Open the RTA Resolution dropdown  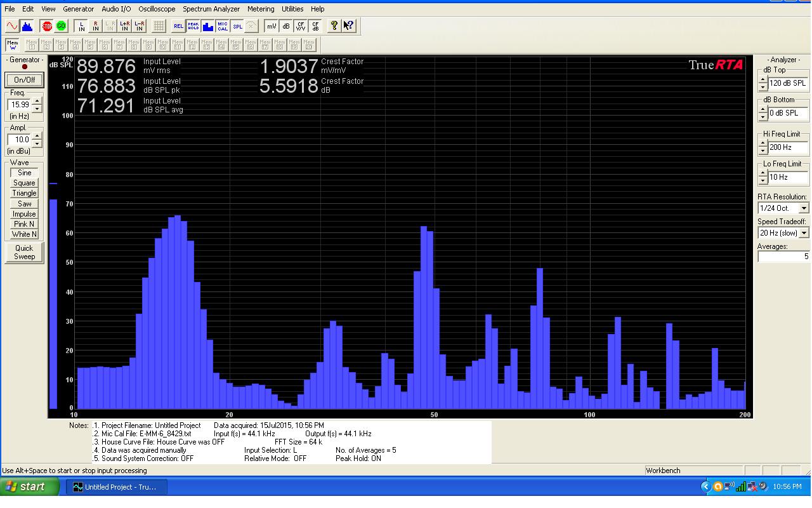point(804,208)
